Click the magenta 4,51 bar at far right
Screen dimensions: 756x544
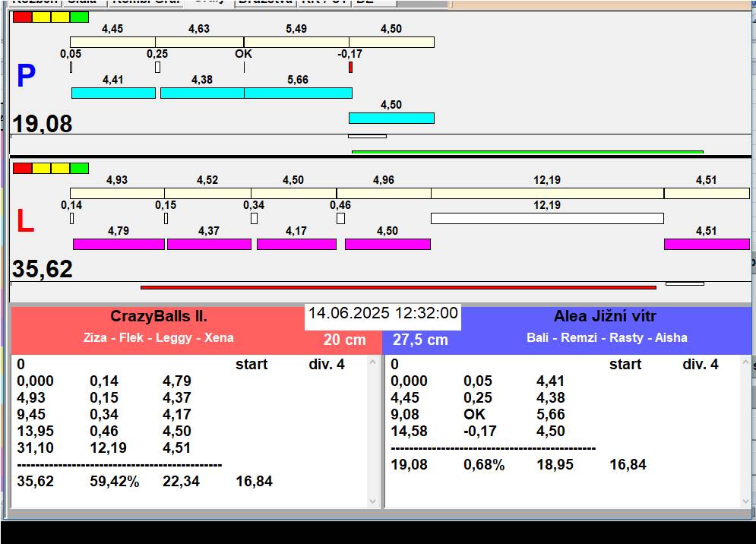(x=707, y=244)
